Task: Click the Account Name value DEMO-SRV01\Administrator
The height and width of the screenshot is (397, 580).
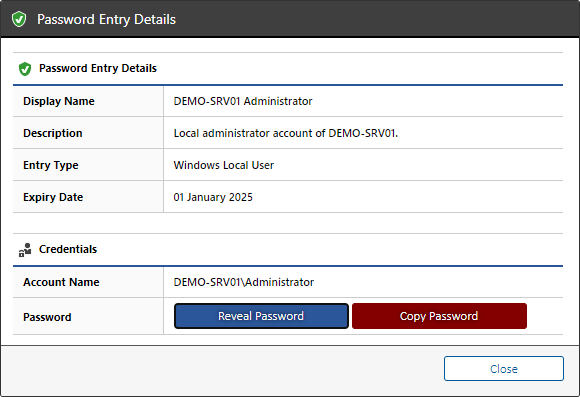Action: point(243,282)
